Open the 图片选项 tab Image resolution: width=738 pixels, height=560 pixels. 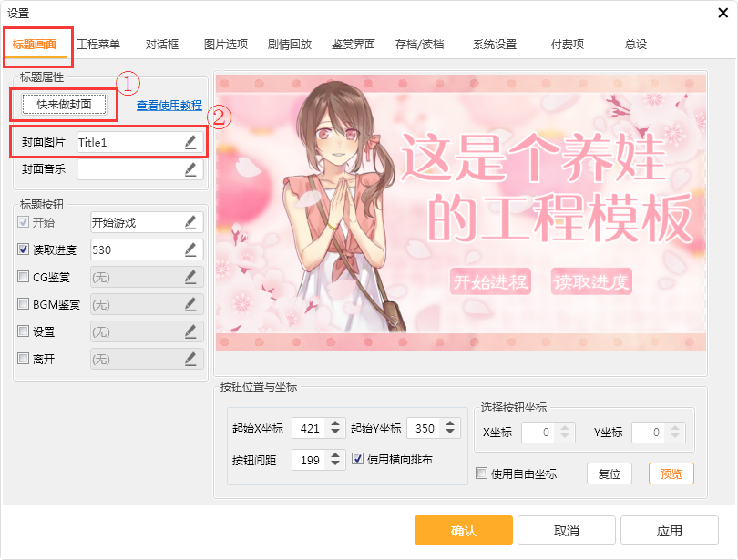[x=226, y=45]
